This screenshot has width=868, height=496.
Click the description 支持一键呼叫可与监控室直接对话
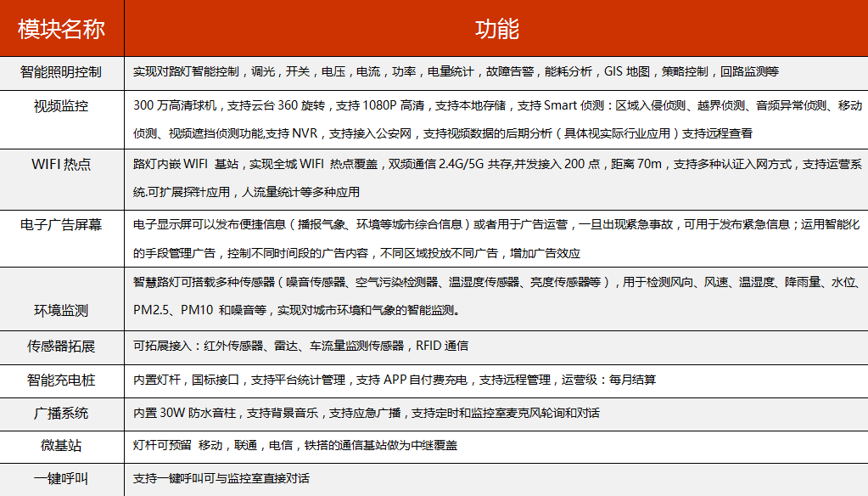pos(221,478)
